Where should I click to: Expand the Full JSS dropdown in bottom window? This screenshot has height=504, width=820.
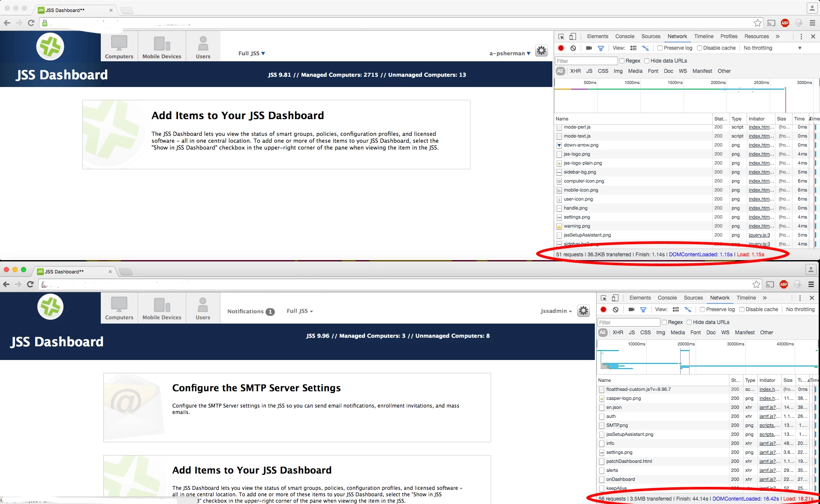pyautogui.click(x=300, y=311)
